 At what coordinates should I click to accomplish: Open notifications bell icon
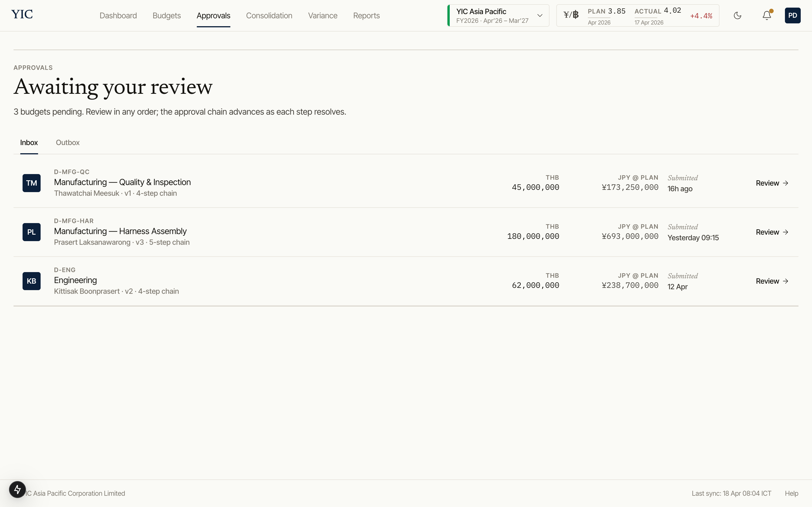click(x=767, y=15)
